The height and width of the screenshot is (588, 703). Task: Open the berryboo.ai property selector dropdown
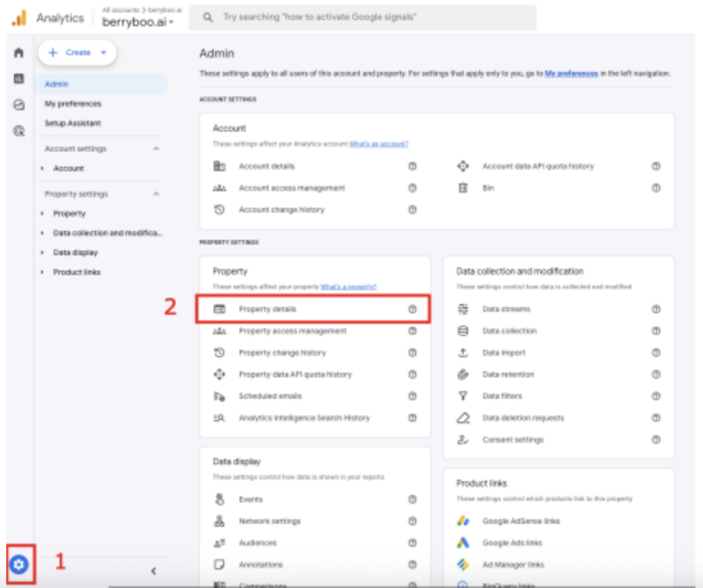coord(138,22)
